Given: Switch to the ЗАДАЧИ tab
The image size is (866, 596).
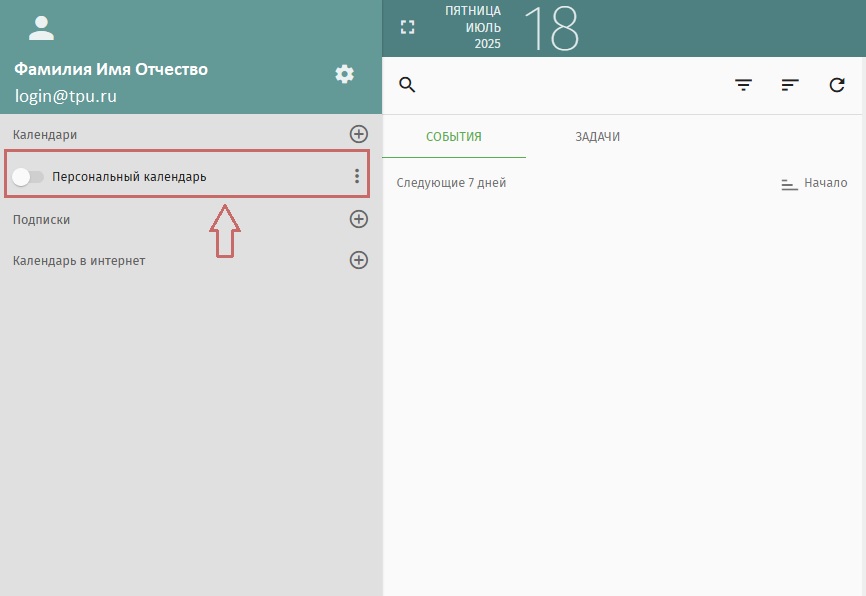Looking at the screenshot, I should tap(597, 136).
